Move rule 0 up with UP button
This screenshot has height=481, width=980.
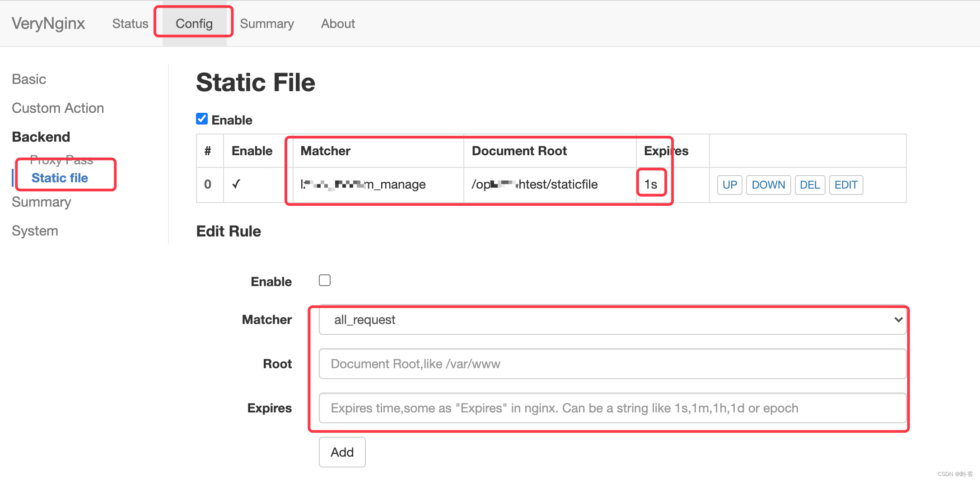pos(730,185)
